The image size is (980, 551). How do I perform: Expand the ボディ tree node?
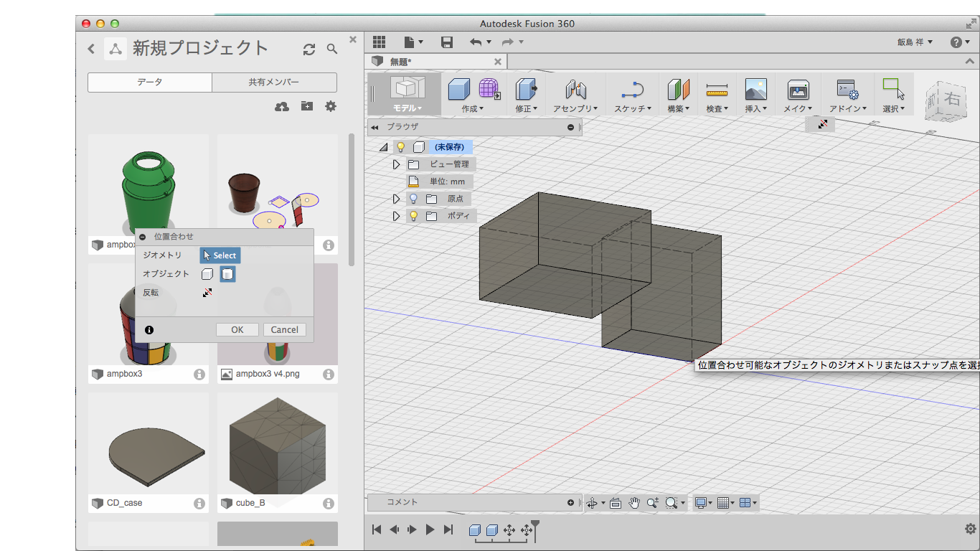[396, 216]
